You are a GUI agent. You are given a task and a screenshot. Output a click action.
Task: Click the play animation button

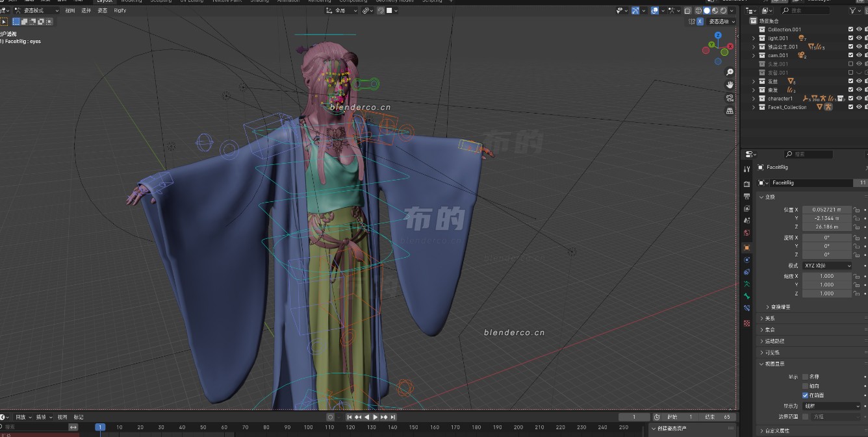click(x=376, y=417)
